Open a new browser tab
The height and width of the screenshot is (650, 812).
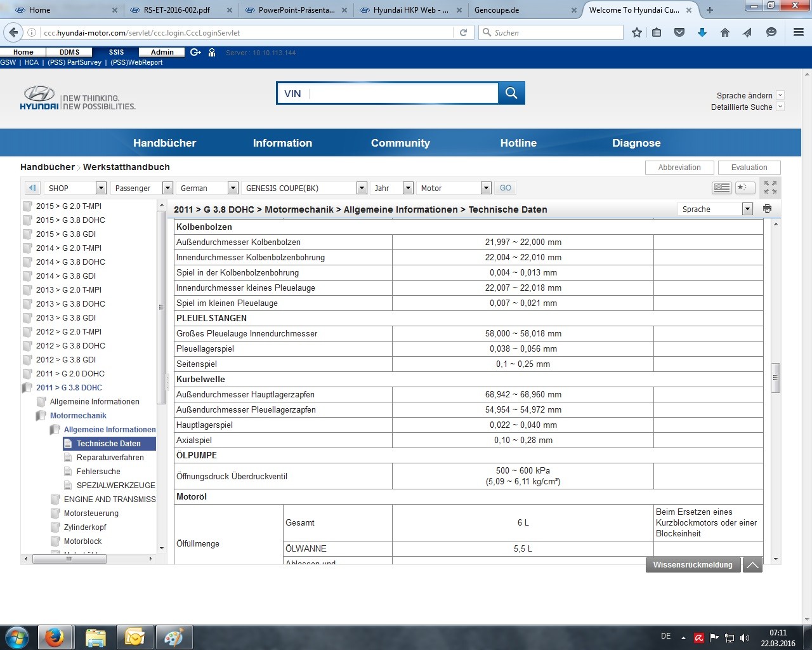(x=710, y=10)
